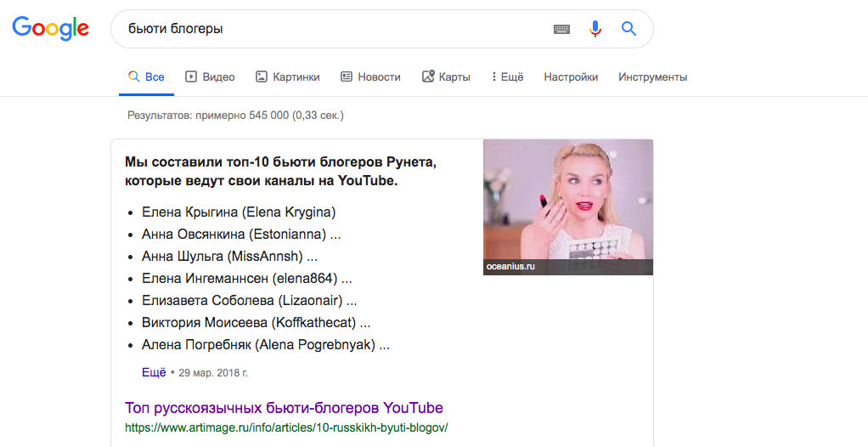Start voice search with microphone icon
868x447 pixels.
pyautogui.click(x=595, y=28)
